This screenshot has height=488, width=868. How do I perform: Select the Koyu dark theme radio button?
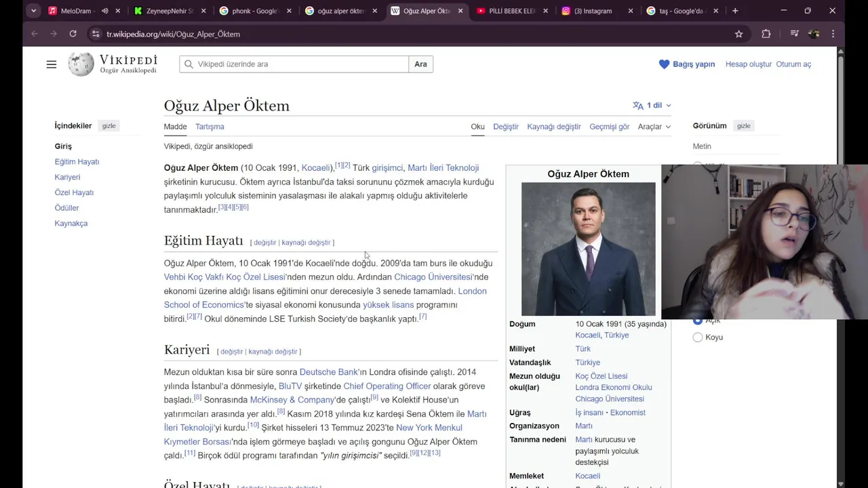pyautogui.click(x=698, y=338)
